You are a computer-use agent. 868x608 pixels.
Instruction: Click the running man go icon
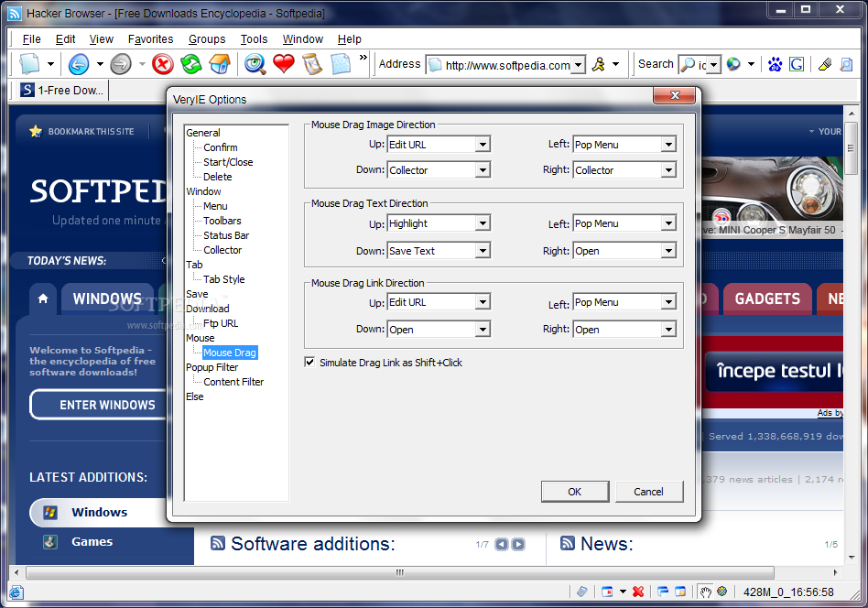pos(599,64)
